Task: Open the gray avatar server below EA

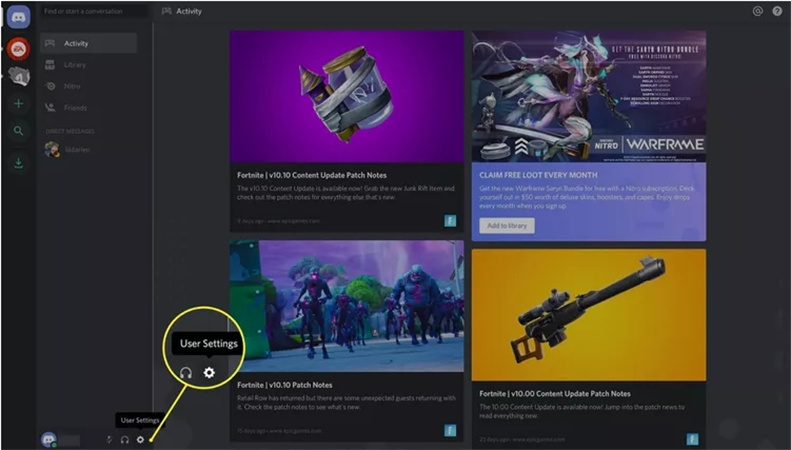Action: point(19,76)
